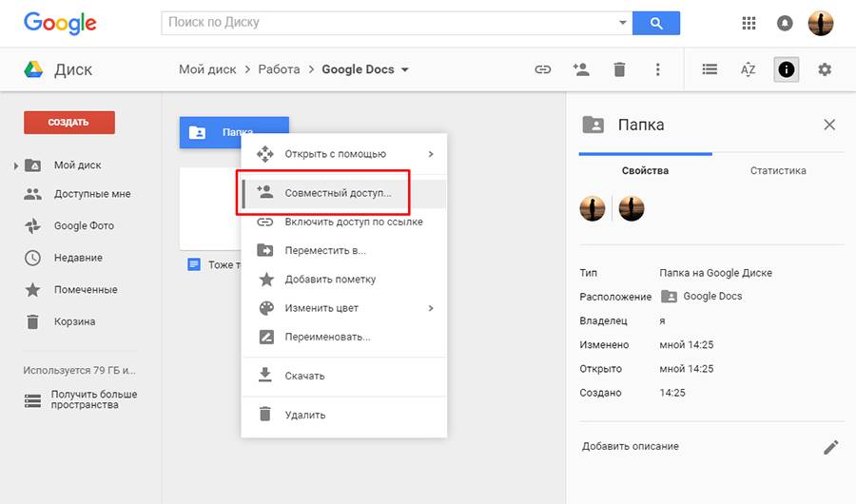Open search options dropdown arrow
Image resolution: width=856 pixels, height=504 pixels.
coord(622,23)
